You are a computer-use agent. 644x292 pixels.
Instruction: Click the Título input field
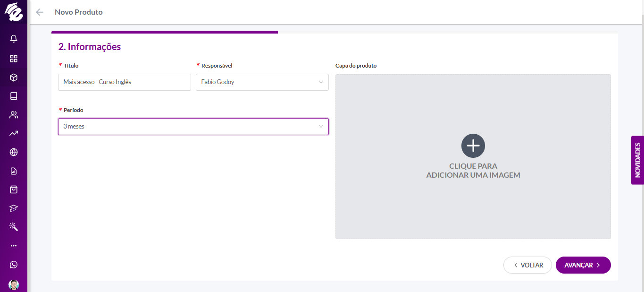click(x=125, y=82)
